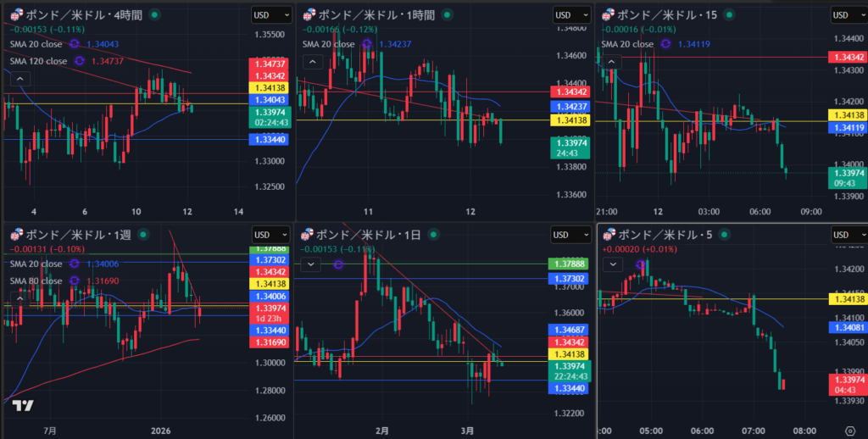Image resolution: width=868 pixels, height=439 pixels.
Task: Expand the indicator legend on the daily chart
Action: coord(312,264)
